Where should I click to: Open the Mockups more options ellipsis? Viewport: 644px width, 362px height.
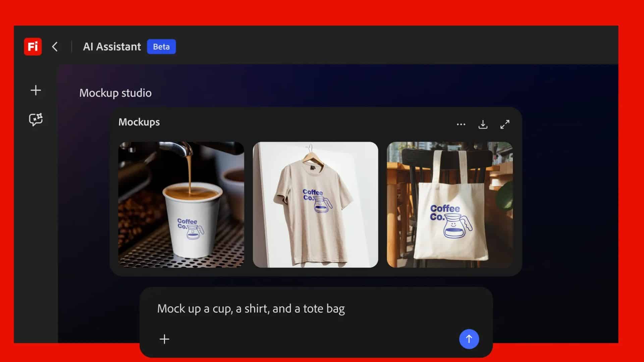[461, 124]
